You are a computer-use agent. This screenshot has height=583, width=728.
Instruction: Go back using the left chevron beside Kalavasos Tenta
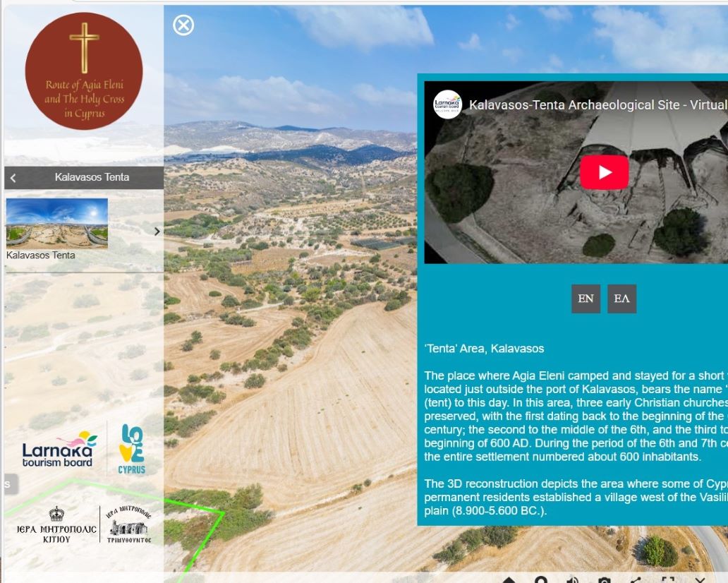[x=13, y=178]
